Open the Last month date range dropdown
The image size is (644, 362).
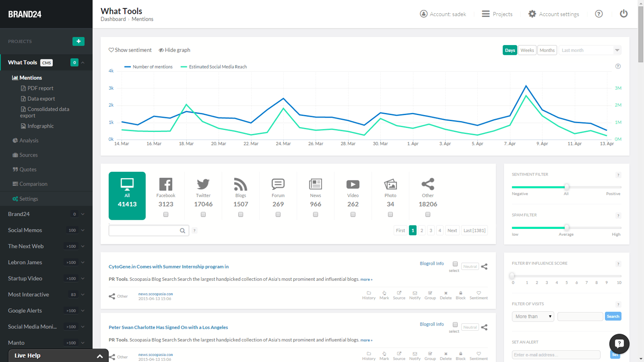(x=590, y=50)
